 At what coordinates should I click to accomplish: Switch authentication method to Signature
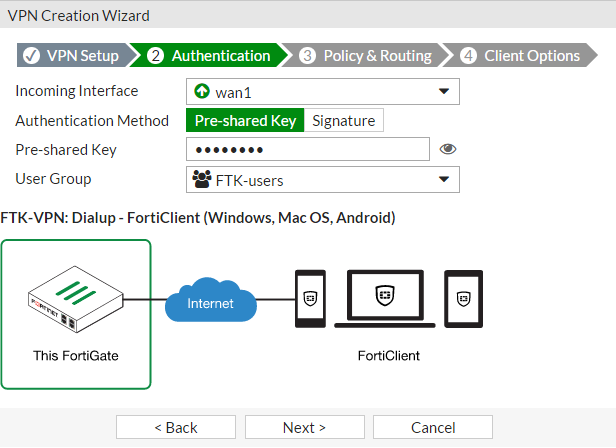[344, 120]
